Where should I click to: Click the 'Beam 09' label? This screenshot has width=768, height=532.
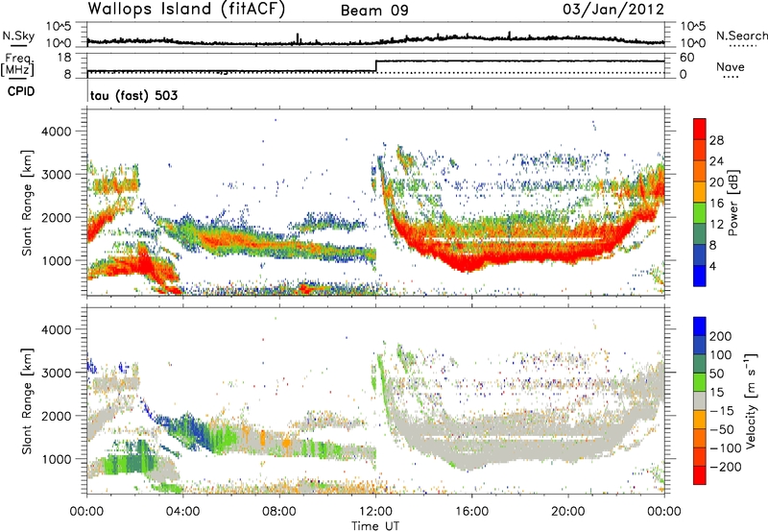tap(374, 11)
